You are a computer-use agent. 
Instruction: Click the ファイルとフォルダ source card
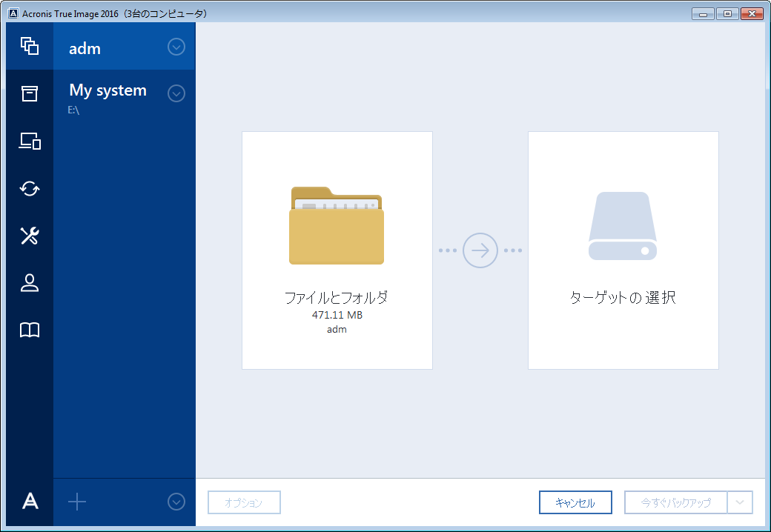coord(337,250)
